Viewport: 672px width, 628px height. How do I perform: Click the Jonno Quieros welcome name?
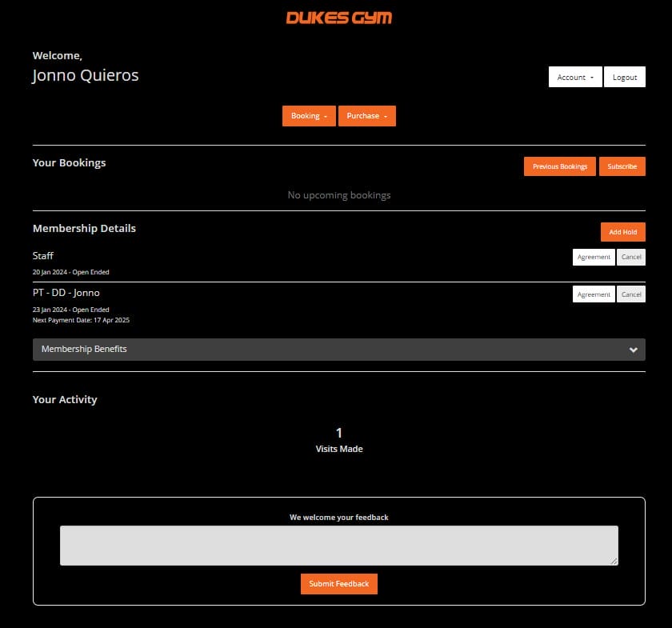pos(86,76)
